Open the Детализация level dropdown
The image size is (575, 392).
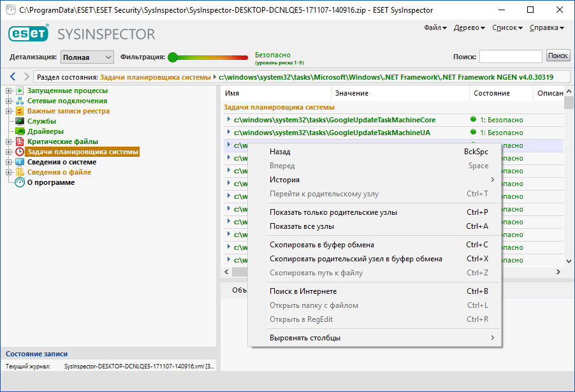coord(87,57)
